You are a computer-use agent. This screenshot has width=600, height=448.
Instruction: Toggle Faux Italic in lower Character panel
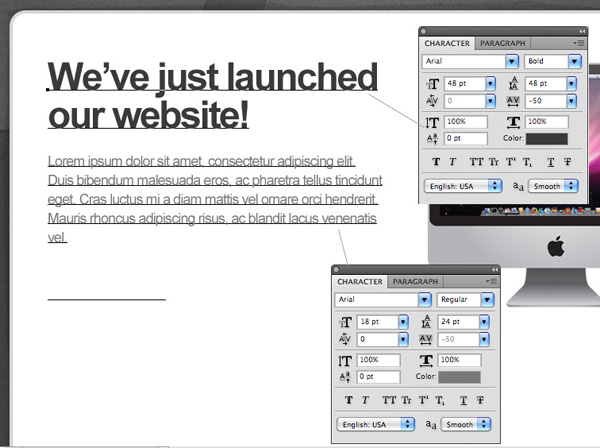(x=365, y=400)
